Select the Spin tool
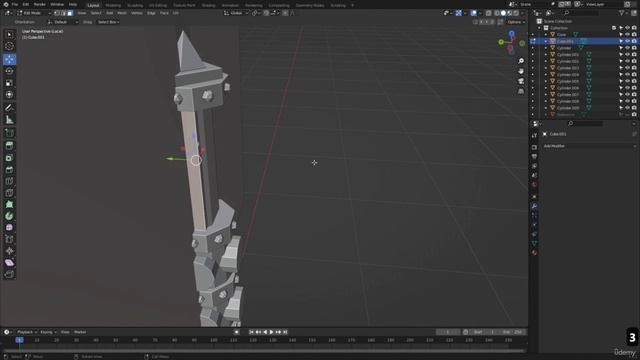640x360 pixels. (9, 216)
